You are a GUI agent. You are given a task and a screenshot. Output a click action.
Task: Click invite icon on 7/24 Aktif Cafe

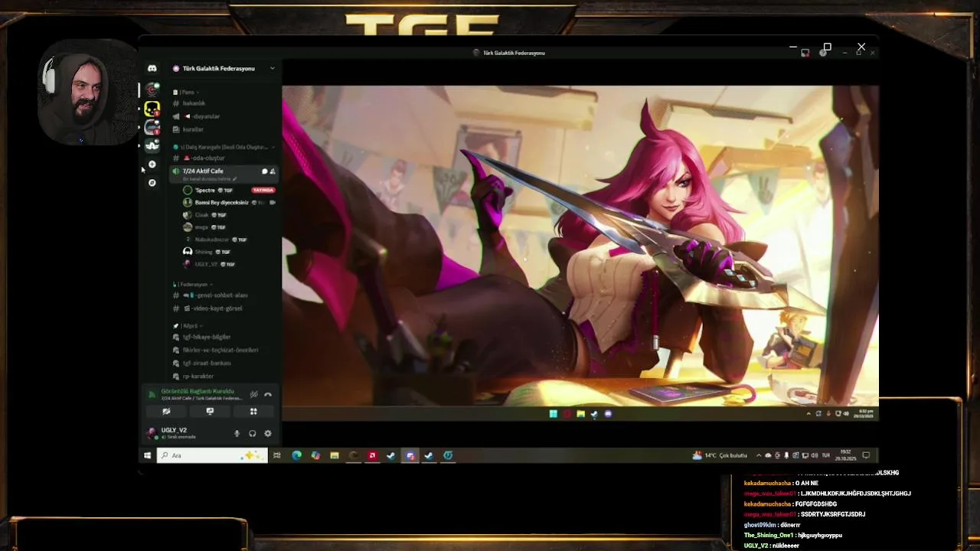pyautogui.click(x=273, y=171)
